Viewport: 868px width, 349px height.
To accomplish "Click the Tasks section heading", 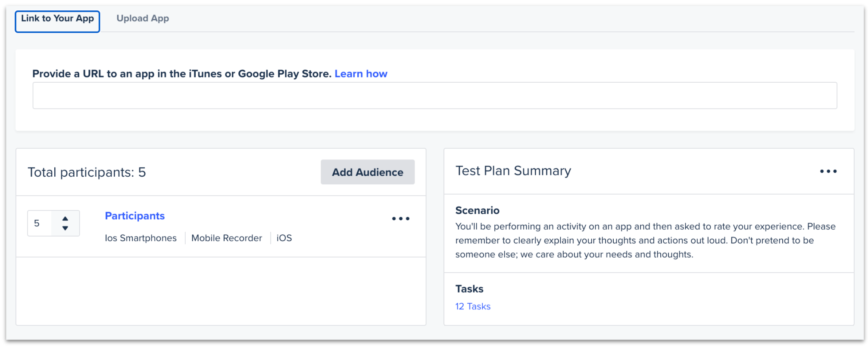I will (469, 289).
